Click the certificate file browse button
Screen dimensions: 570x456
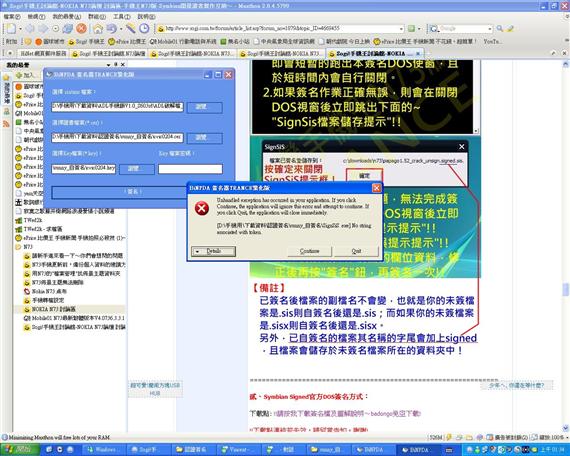click(205, 137)
